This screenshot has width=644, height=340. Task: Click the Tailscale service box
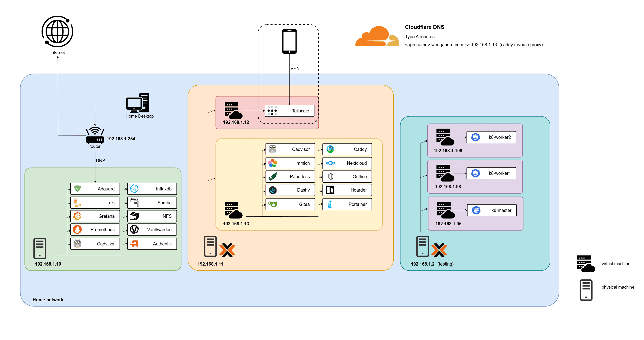(x=289, y=111)
